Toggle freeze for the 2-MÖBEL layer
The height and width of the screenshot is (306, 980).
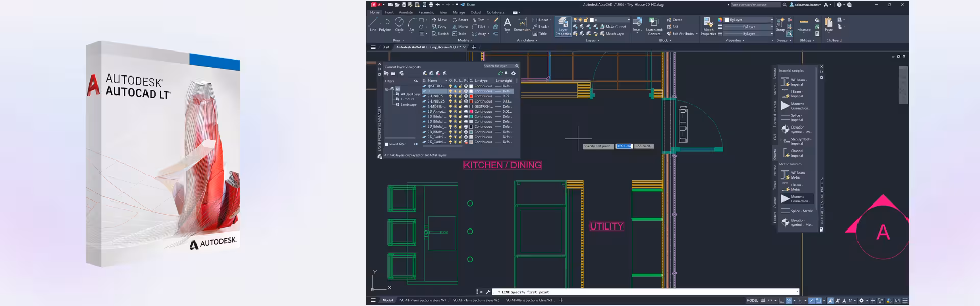pos(455,107)
